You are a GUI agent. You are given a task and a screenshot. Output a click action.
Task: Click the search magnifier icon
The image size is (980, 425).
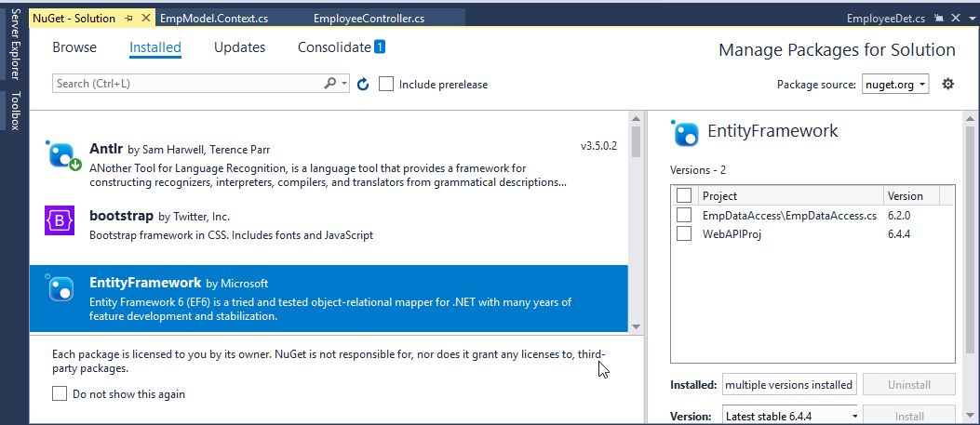[329, 83]
